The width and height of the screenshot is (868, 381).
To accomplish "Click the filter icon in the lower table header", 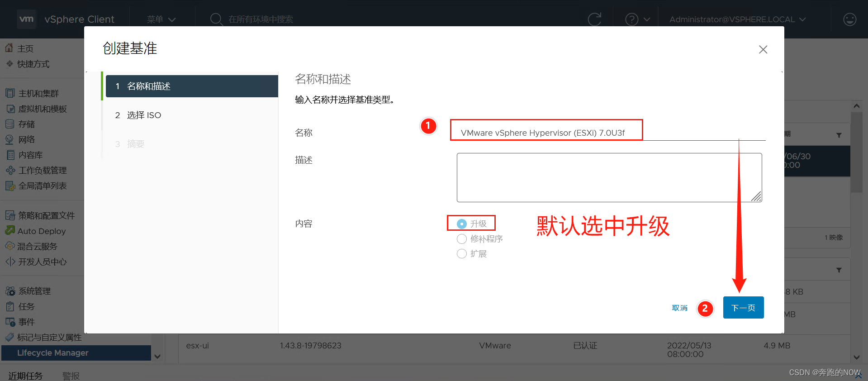I will [x=839, y=270].
